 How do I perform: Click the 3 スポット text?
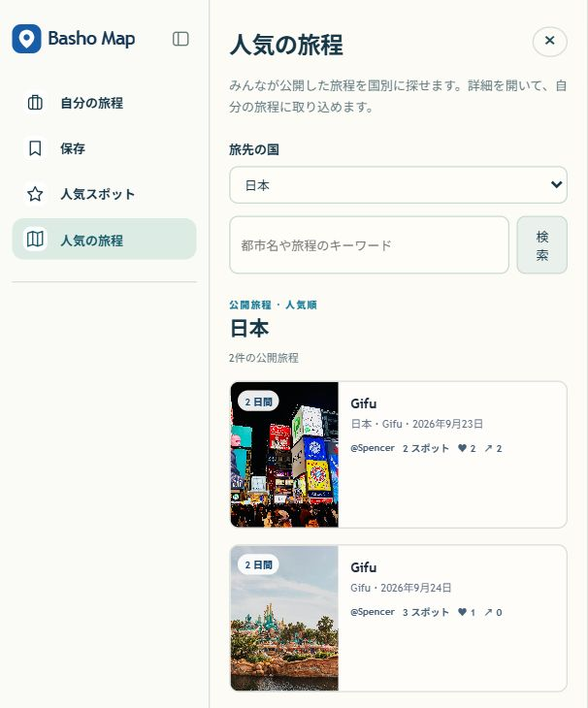pyautogui.click(x=426, y=612)
